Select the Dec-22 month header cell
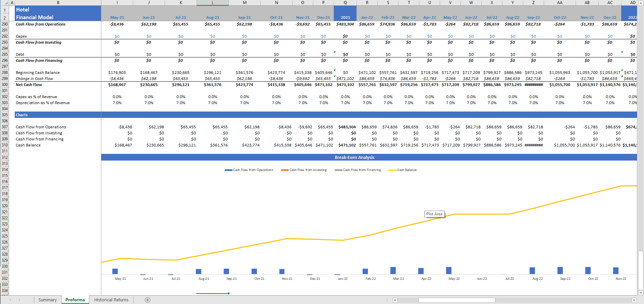This screenshot has width=644, height=304. coord(610,17)
